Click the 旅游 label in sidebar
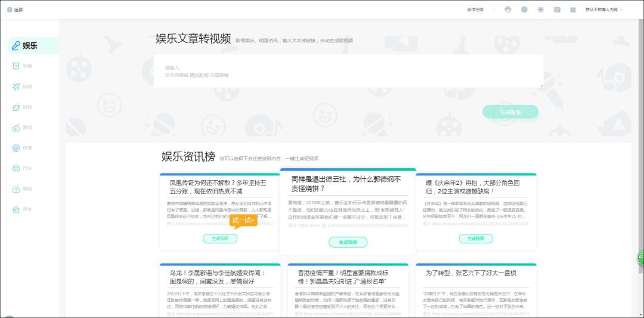The height and width of the screenshot is (318, 644). (x=27, y=87)
